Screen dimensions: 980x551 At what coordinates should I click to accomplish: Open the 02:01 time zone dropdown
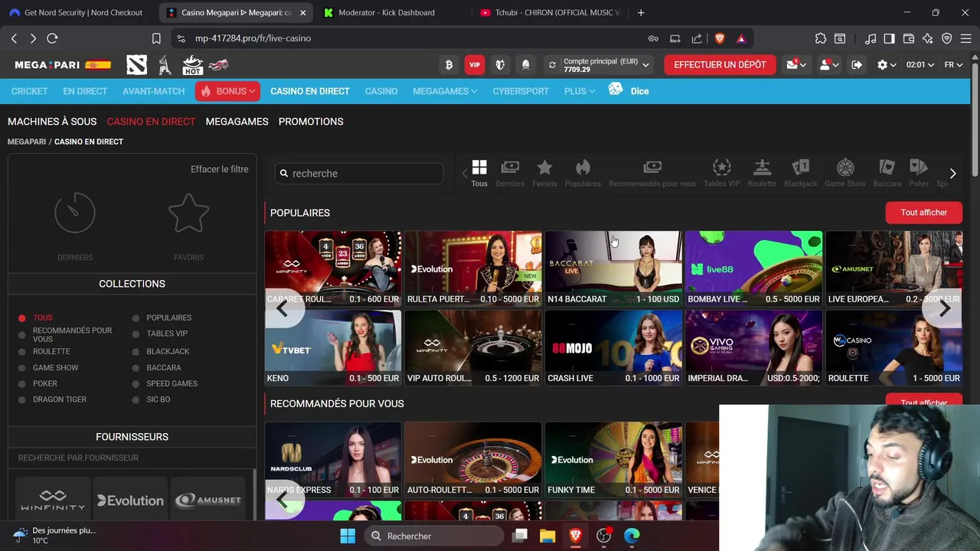(920, 65)
